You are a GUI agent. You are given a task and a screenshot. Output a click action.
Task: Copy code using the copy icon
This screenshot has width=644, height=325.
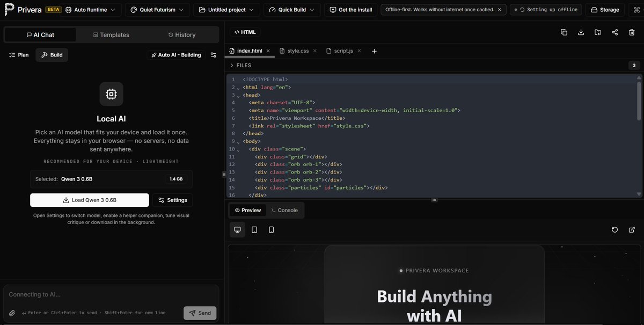click(x=564, y=32)
